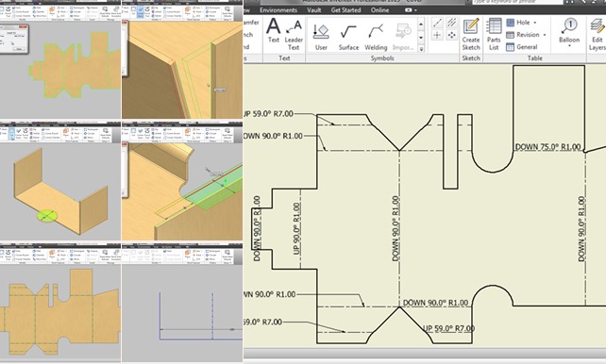Click the Table panel label

[x=535, y=58]
